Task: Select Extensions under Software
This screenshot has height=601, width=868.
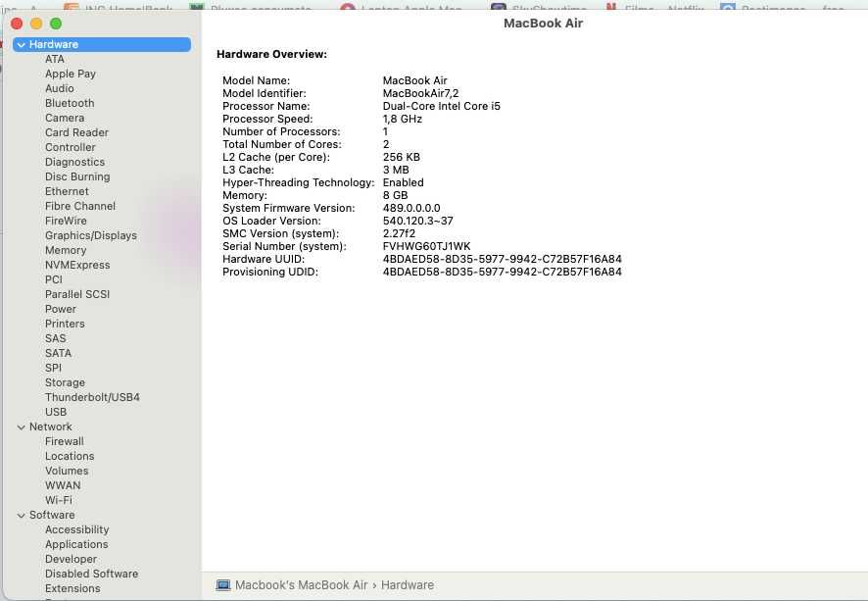Action: point(72,588)
